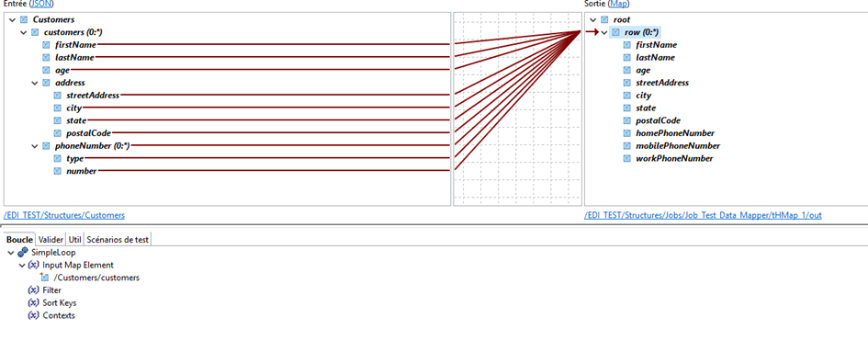Open the Util tab
The width and height of the screenshot is (868, 352).
pyautogui.click(x=74, y=240)
